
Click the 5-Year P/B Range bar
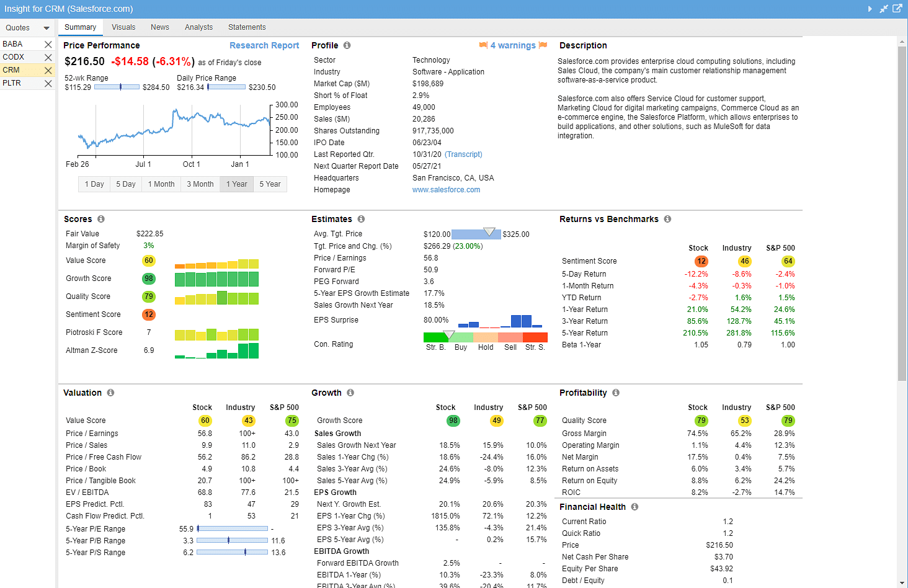click(x=232, y=541)
